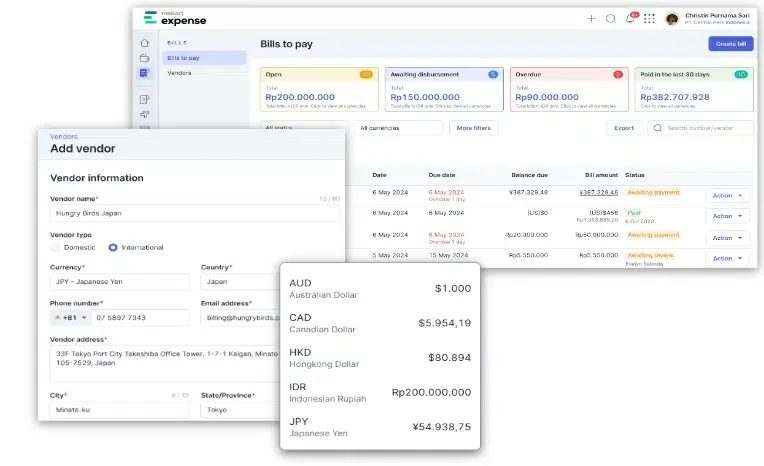Viewport: 764px width, 466px height.
Task: Select the highlighted Bills icon in the sidebar
Action: pos(145,73)
